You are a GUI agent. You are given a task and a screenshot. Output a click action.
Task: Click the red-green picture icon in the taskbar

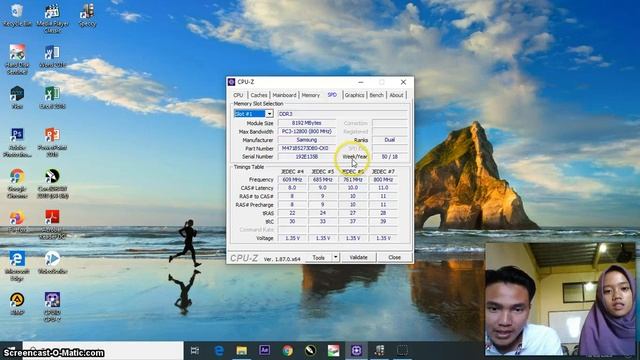click(x=333, y=350)
